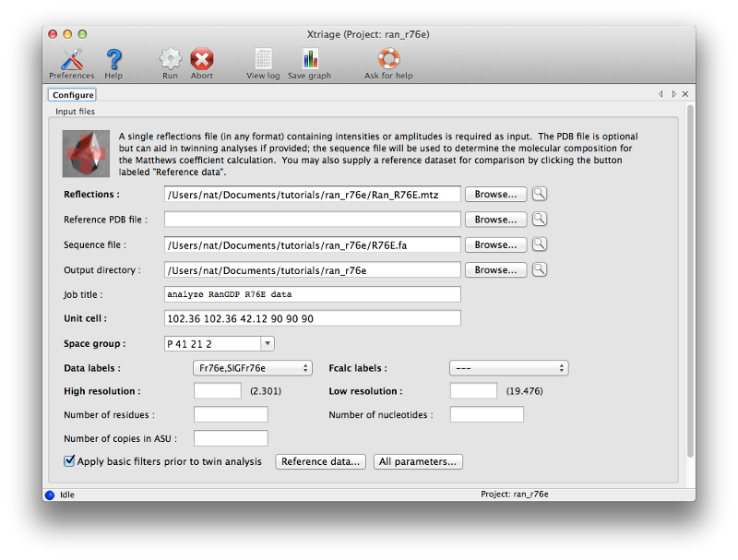Click the All parameters button
738x560 pixels.
coord(418,461)
